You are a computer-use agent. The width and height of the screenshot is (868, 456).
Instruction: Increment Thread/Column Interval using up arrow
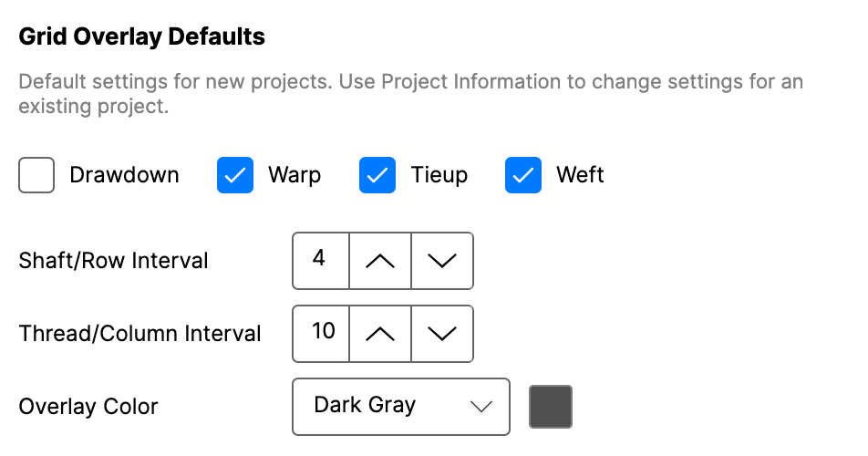pyautogui.click(x=380, y=333)
